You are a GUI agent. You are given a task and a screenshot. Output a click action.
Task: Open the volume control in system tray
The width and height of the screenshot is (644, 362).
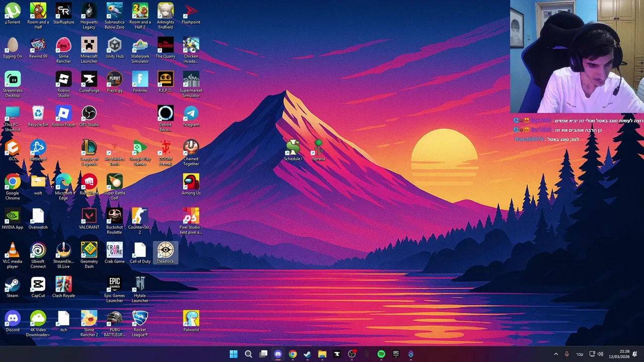point(600,354)
